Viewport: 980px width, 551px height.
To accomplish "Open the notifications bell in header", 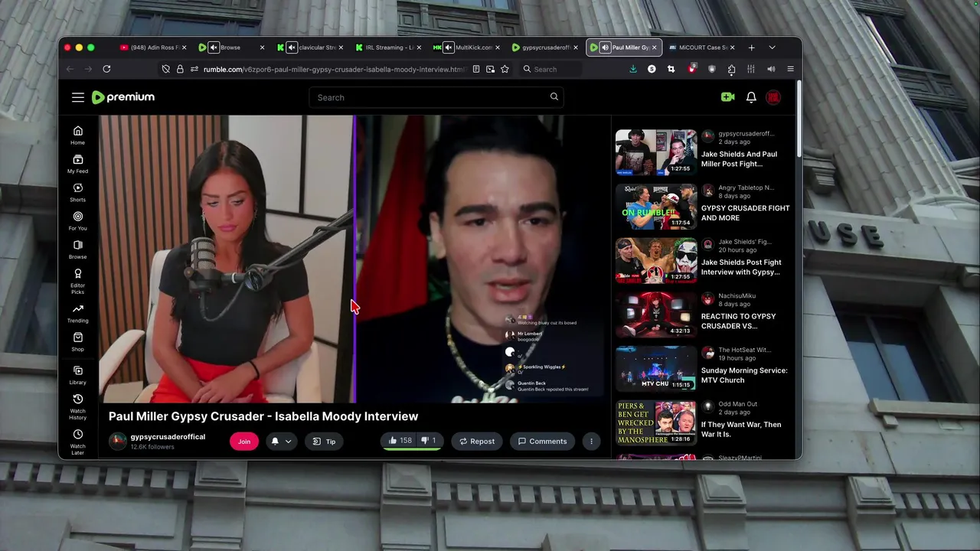I will click(751, 97).
